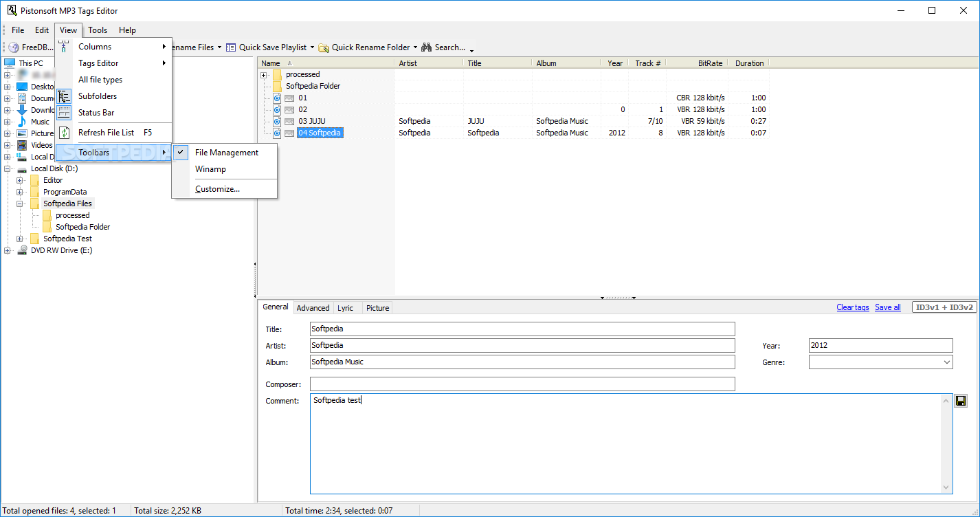The image size is (980, 517).
Task: Click the application icon in title bar
Action: click(12, 10)
